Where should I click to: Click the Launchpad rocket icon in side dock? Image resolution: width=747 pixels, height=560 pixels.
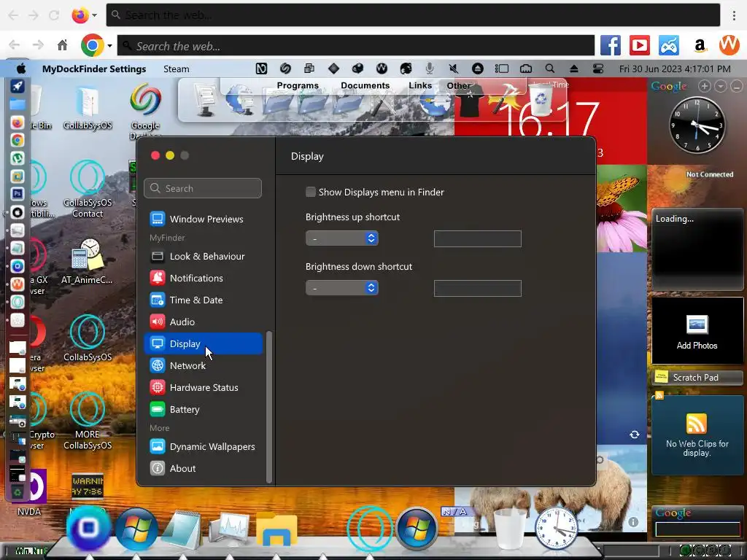point(18,86)
